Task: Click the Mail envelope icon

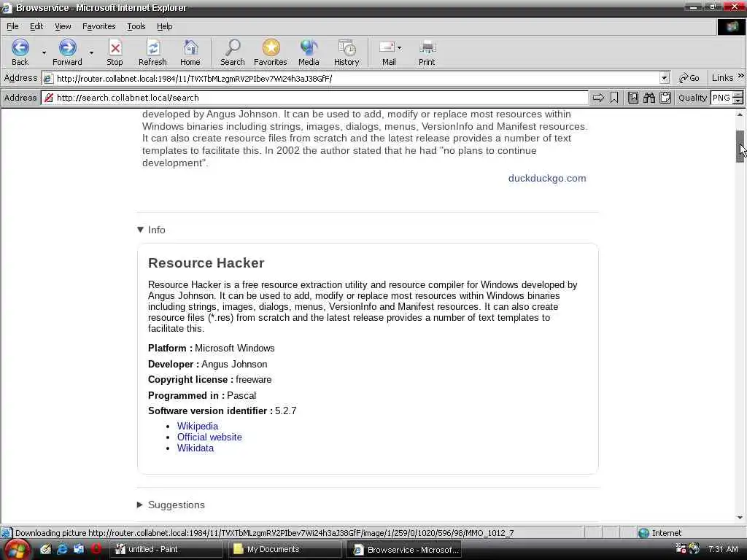Action: pos(387,47)
